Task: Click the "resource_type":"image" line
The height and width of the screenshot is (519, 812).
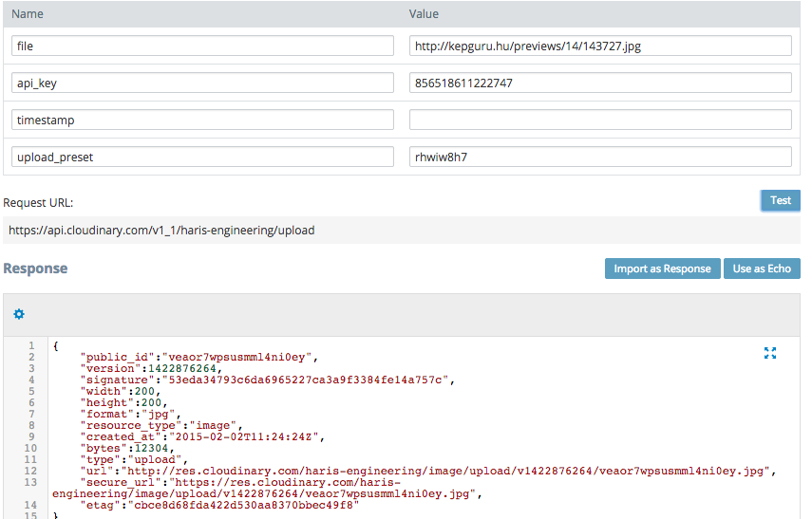Action: point(161,425)
